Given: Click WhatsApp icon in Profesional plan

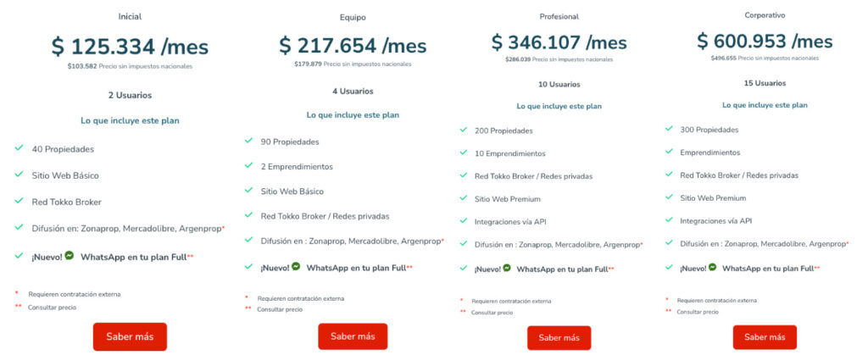Looking at the screenshot, I should 506,268.
